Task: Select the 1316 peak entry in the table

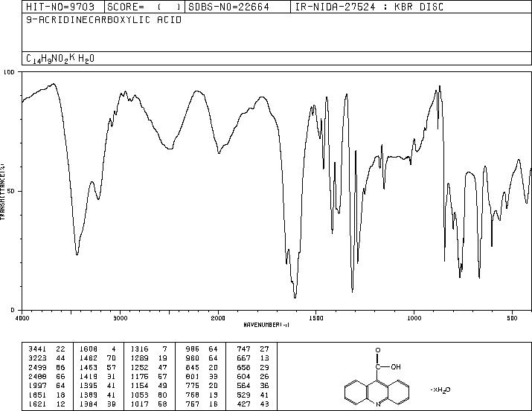Action: 149,349
